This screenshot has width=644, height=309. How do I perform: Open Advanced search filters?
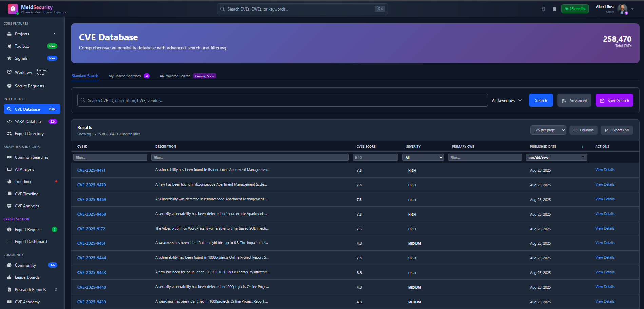[574, 100]
